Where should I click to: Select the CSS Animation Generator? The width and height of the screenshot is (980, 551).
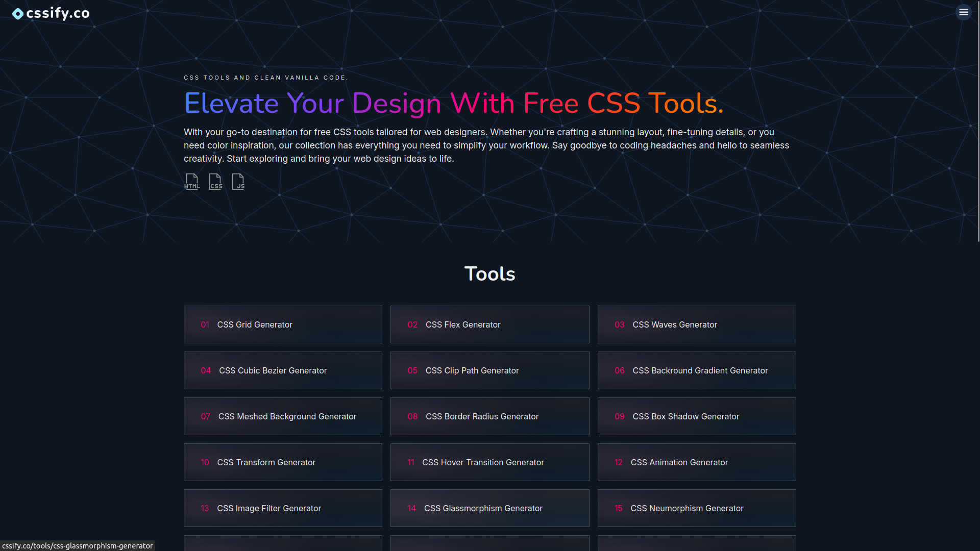pyautogui.click(x=696, y=462)
